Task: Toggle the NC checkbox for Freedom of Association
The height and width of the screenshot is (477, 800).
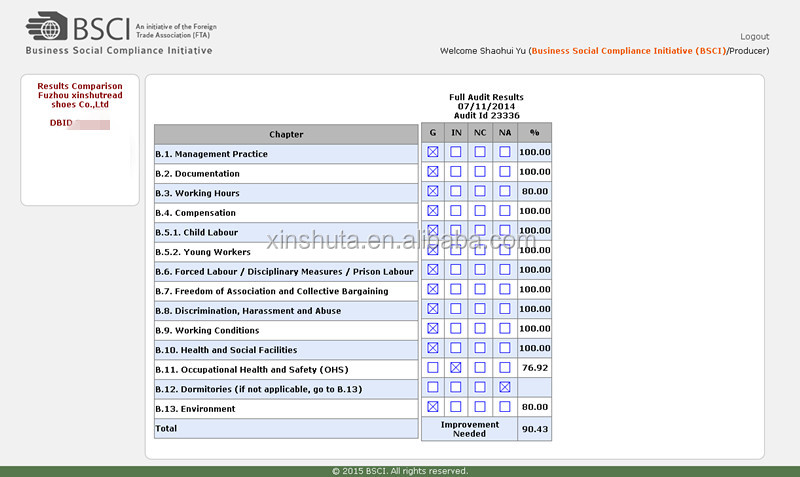Action: click(x=480, y=289)
